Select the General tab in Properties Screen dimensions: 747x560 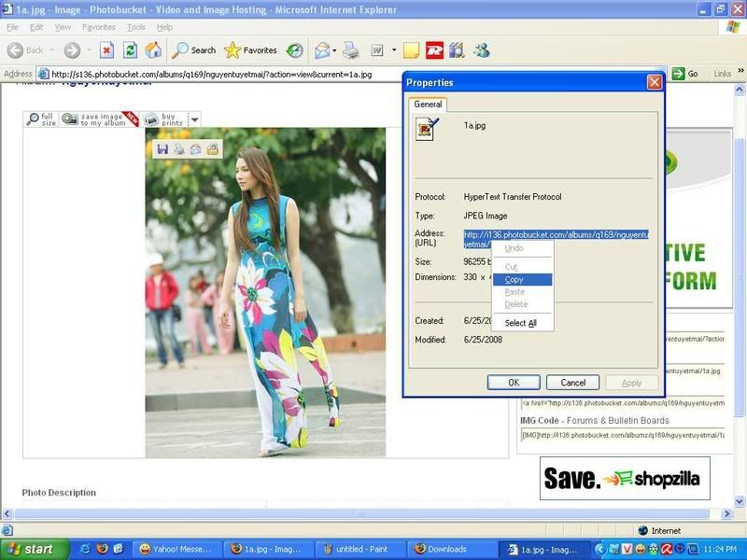point(428,105)
